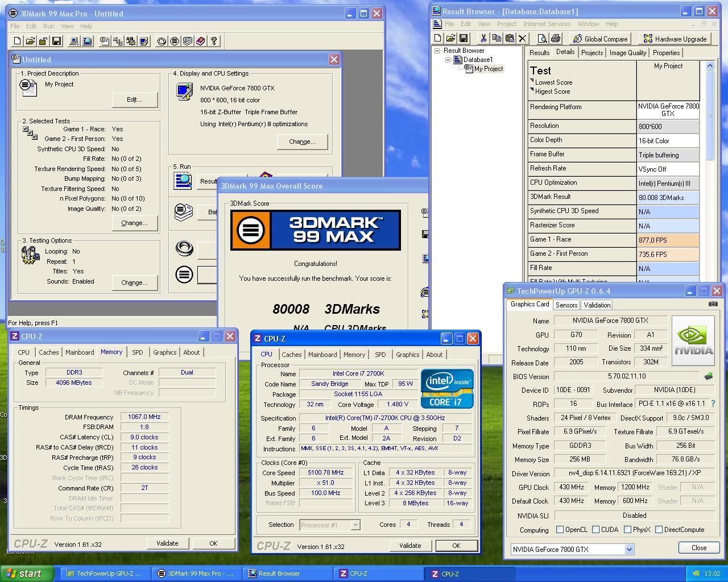
Task: Click the GPU-Z screenshot camera icon
Action: click(713, 304)
